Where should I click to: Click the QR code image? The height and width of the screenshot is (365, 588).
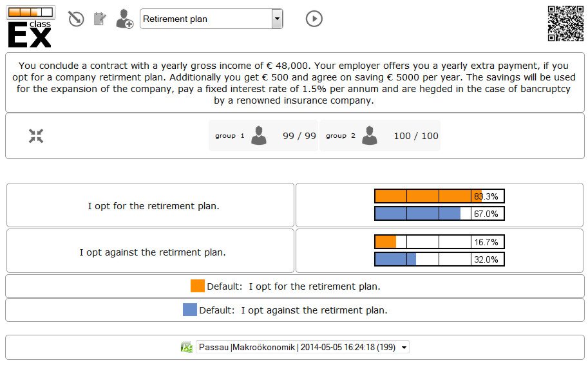(x=565, y=23)
